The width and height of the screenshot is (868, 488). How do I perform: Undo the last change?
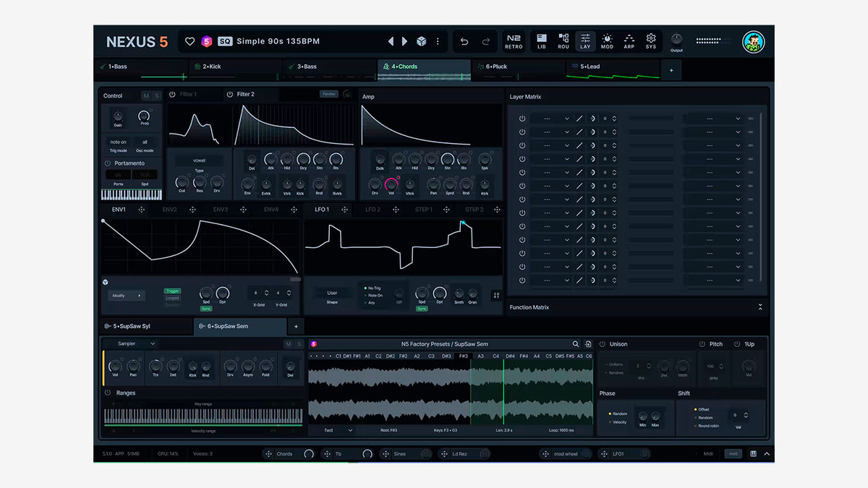(464, 42)
